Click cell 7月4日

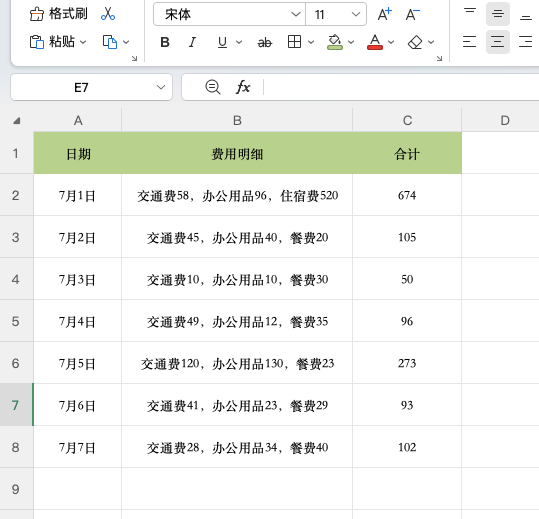pos(78,321)
